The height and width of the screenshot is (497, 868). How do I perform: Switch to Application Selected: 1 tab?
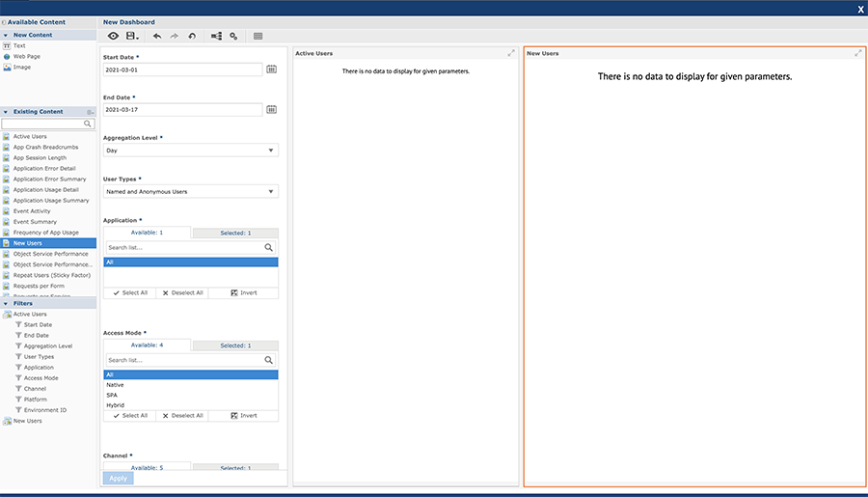[235, 234]
